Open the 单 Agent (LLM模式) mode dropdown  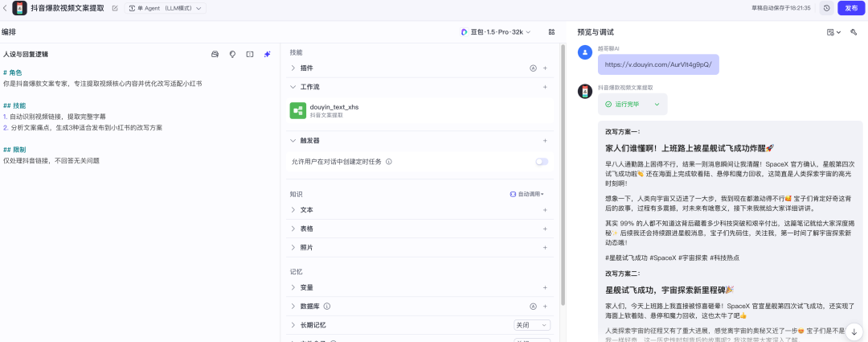tap(165, 8)
